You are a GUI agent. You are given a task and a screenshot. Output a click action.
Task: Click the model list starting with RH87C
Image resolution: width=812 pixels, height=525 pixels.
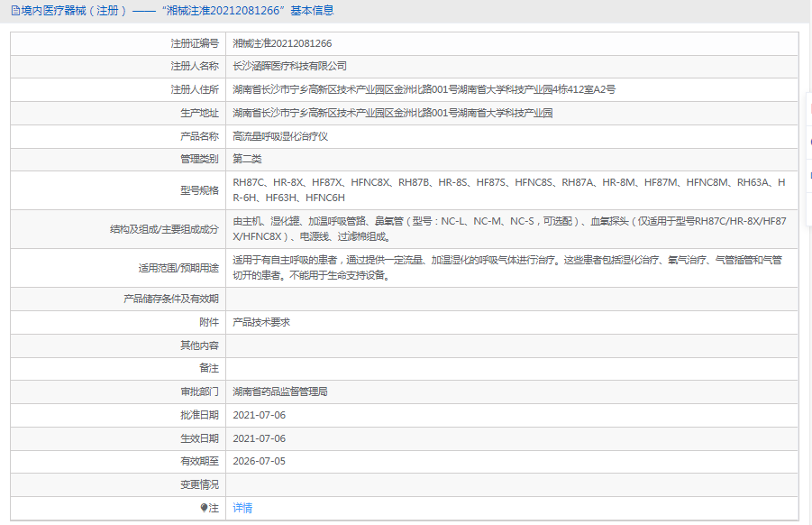(x=509, y=190)
